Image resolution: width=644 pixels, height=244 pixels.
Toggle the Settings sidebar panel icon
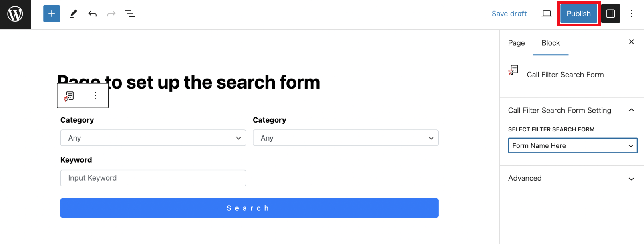click(610, 13)
